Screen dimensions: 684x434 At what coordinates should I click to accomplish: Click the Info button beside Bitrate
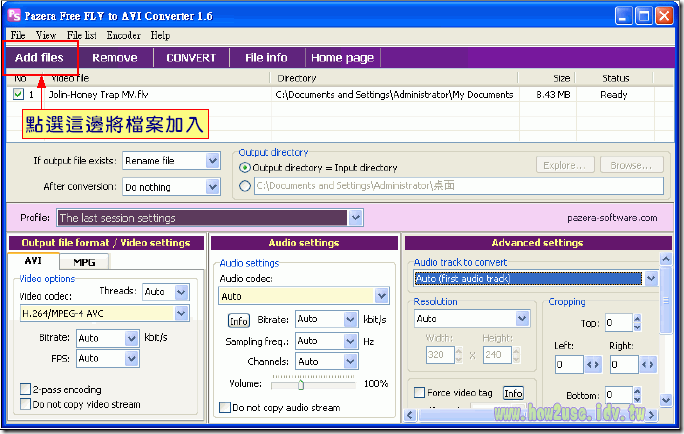click(239, 320)
